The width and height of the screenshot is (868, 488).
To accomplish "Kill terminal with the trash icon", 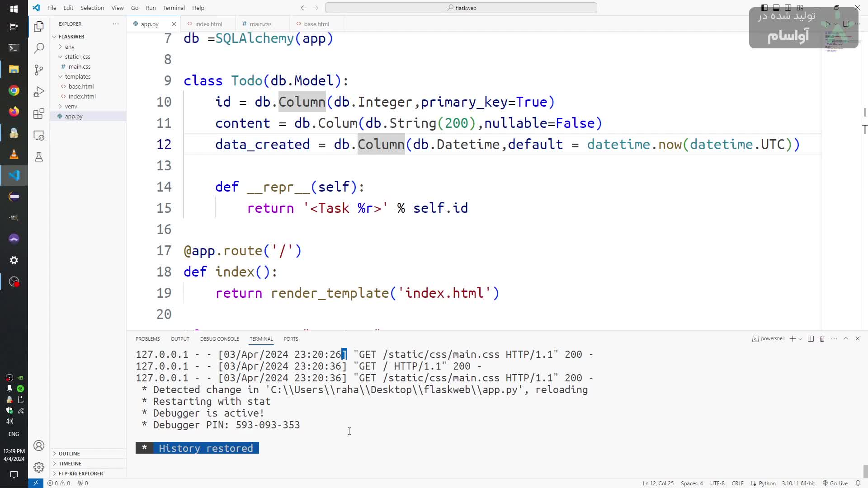I will point(822,339).
